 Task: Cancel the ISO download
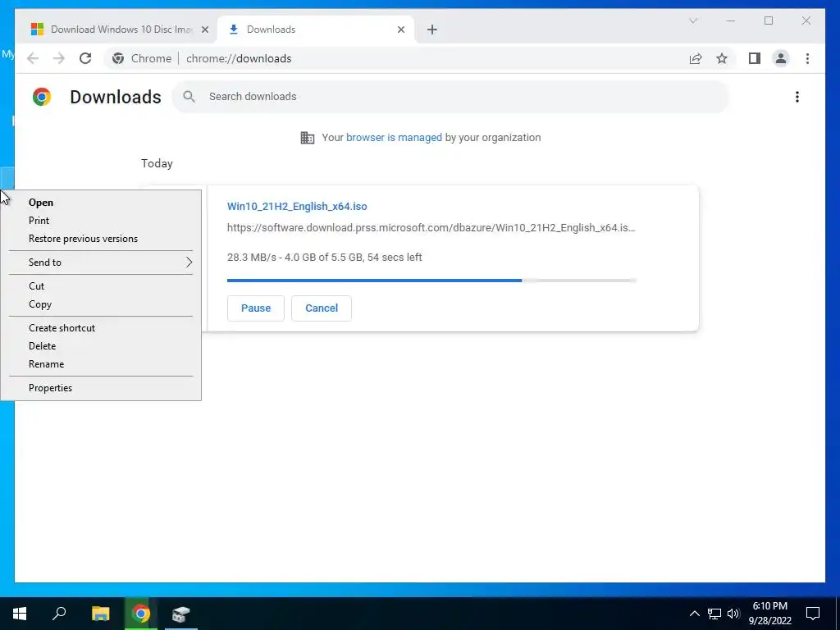point(322,308)
